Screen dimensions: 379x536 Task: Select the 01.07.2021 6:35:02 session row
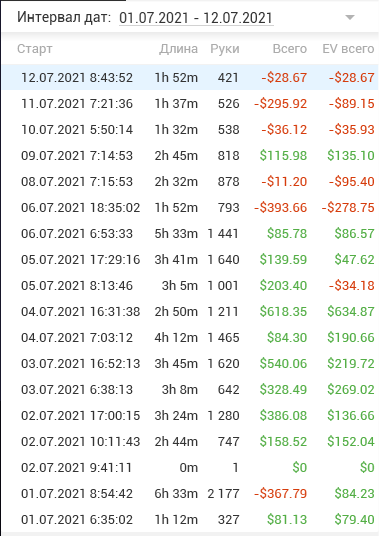[x=190, y=519]
